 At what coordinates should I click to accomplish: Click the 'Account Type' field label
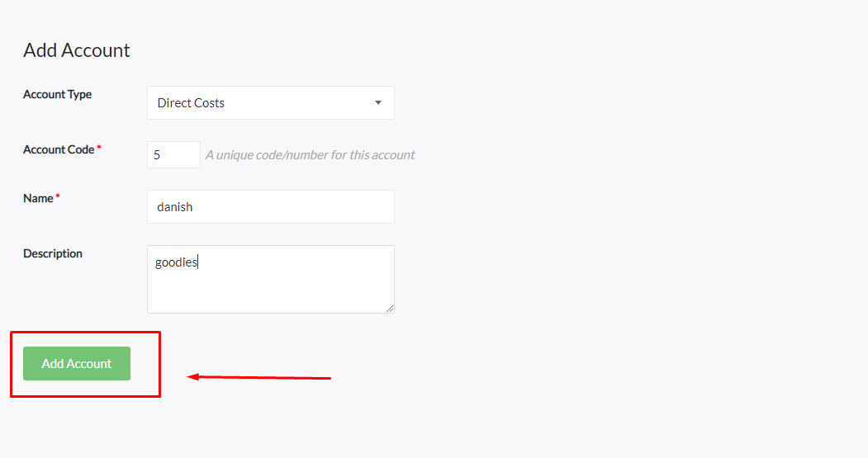(x=57, y=94)
